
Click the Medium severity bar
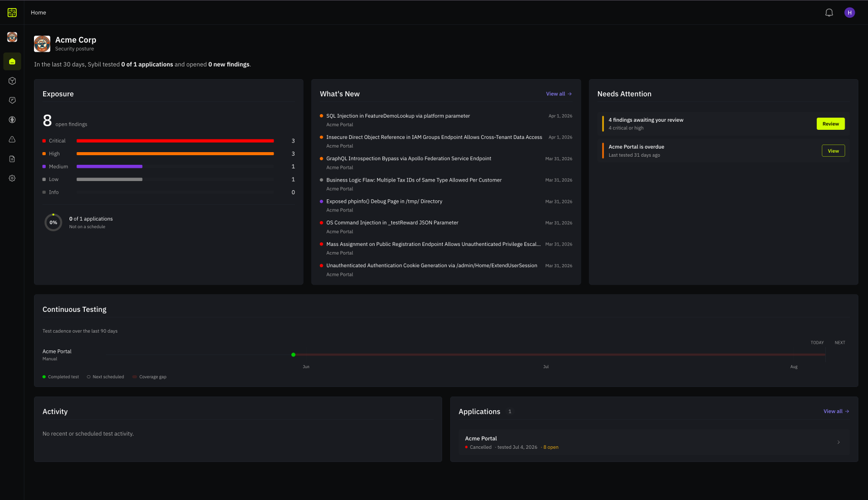tap(110, 166)
